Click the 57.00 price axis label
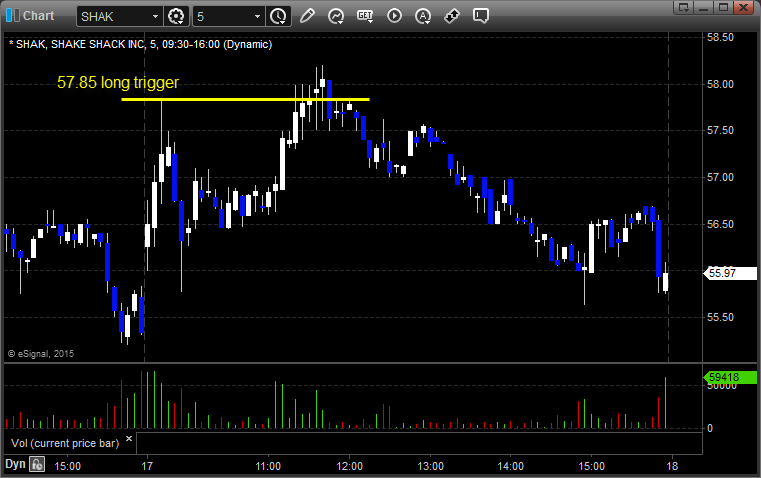Screen dimensions: 761x478 pos(721,178)
